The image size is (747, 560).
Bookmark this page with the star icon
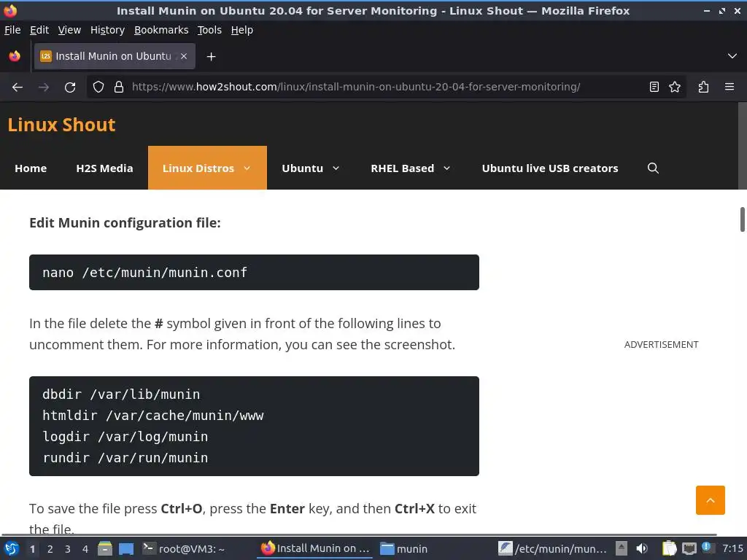click(x=675, y=87)
